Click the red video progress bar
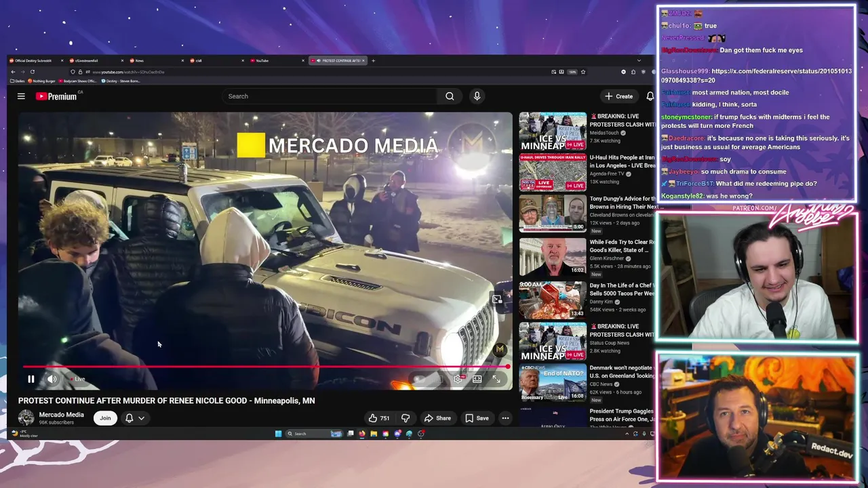Viewport: 868px width, 488px height. click(265, 367)
